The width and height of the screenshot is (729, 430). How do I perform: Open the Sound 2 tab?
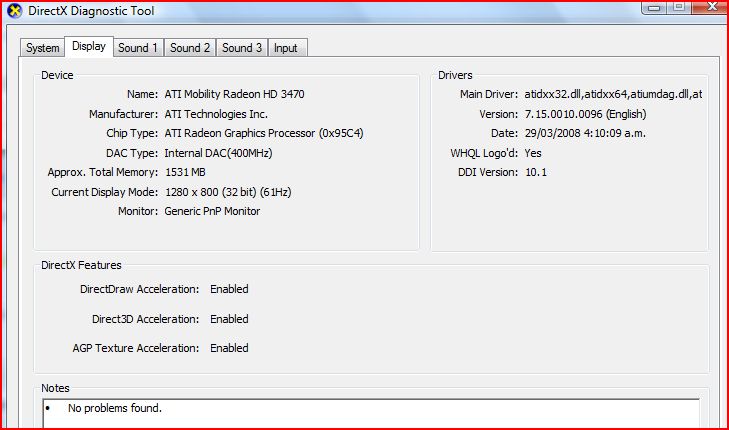tap(190, 48)
